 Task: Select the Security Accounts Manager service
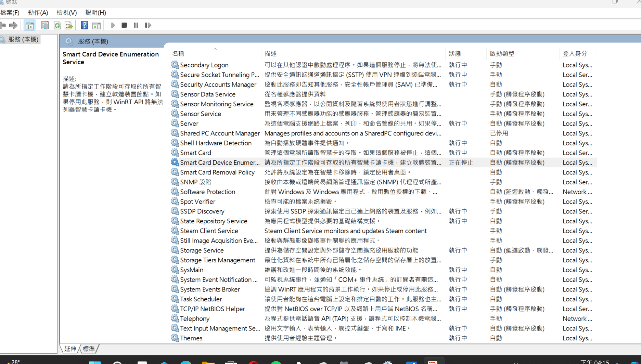[x=218, y=84]
